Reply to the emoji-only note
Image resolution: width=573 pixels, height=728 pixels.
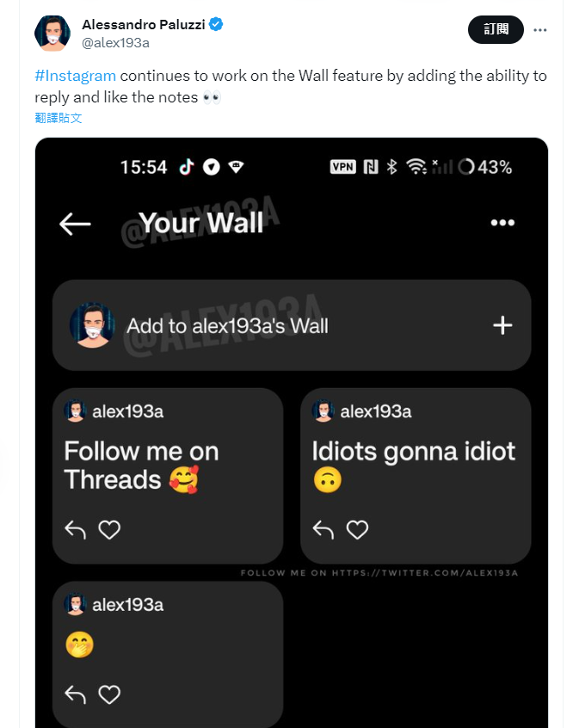tap(76, 694)
